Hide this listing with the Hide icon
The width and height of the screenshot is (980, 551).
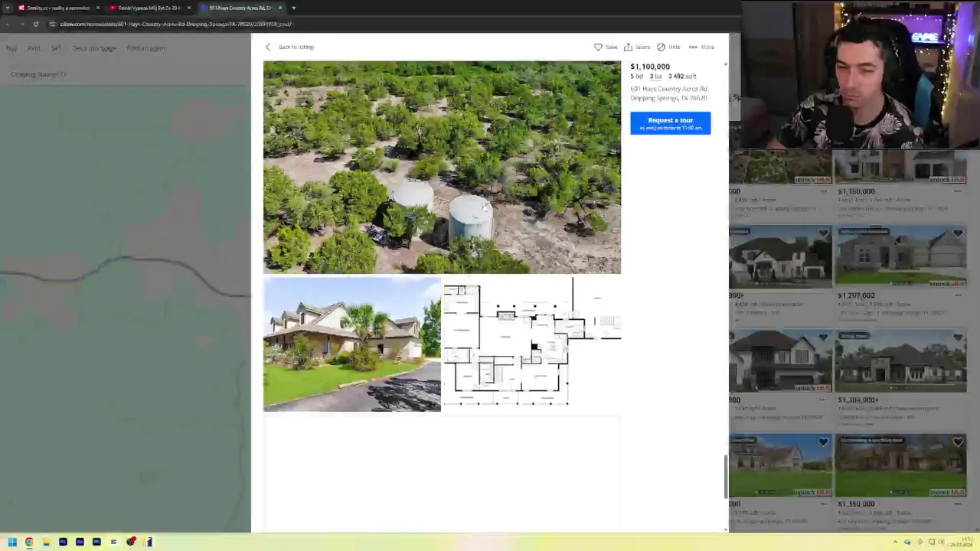coord(661,47)
